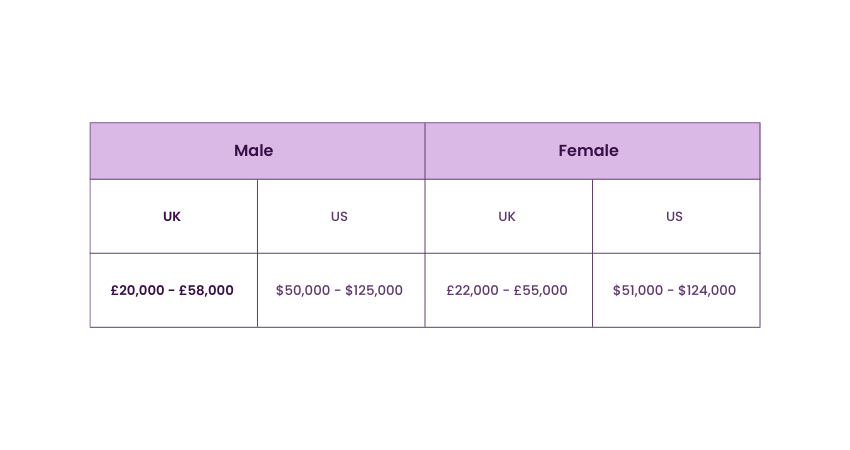Viewport: 850px width, 450px height.
Task: Click the dash in the $51,000 - $124,000 range
Action: 671,291
